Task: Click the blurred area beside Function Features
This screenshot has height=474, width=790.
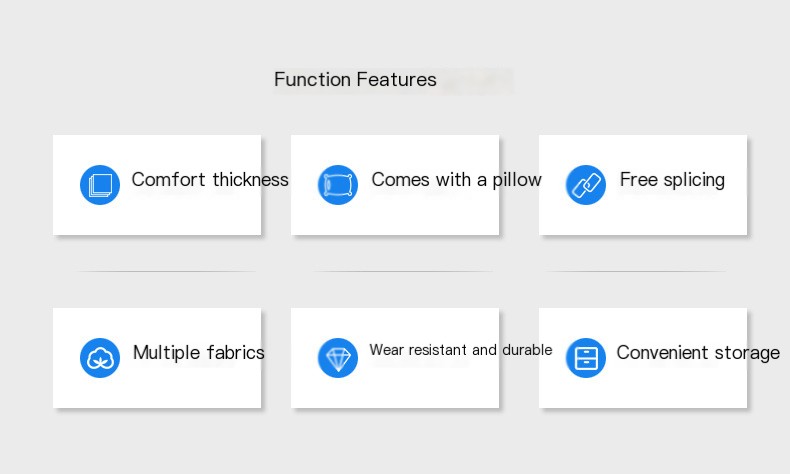Action: 477,81
